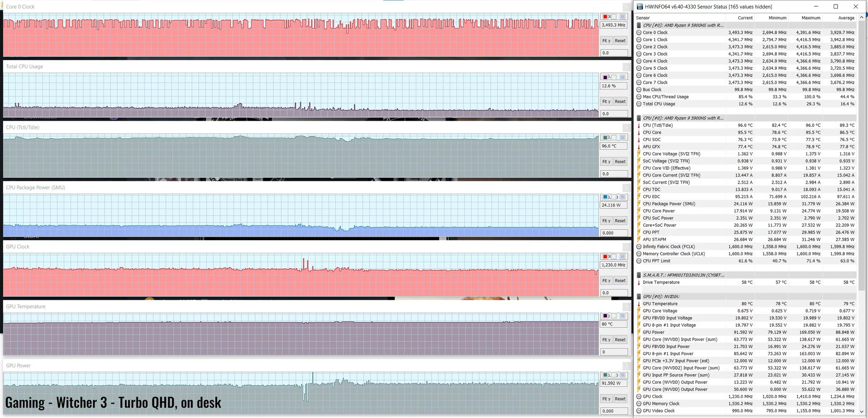Click the red line color swatch on Core 0 Clock graph
The image size is (868, 418).
605,17
